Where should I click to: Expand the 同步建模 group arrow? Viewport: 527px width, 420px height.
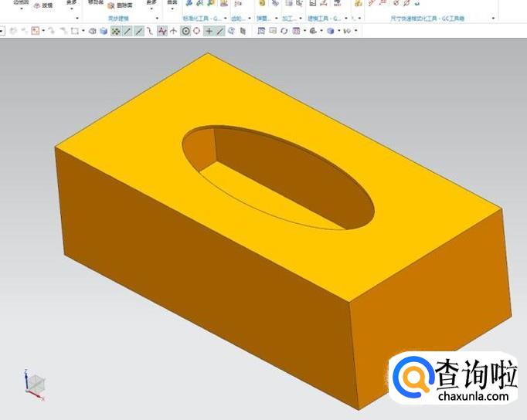[157, 19]
